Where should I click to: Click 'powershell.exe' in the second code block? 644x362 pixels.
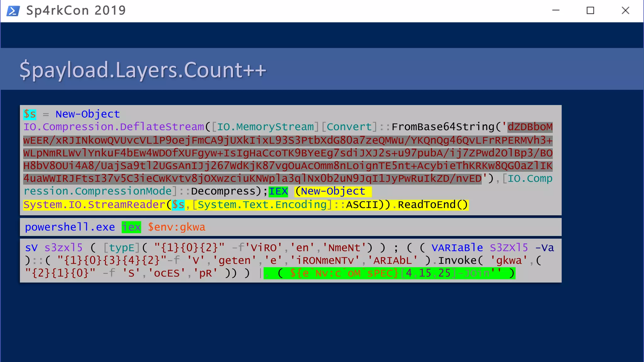70,227
